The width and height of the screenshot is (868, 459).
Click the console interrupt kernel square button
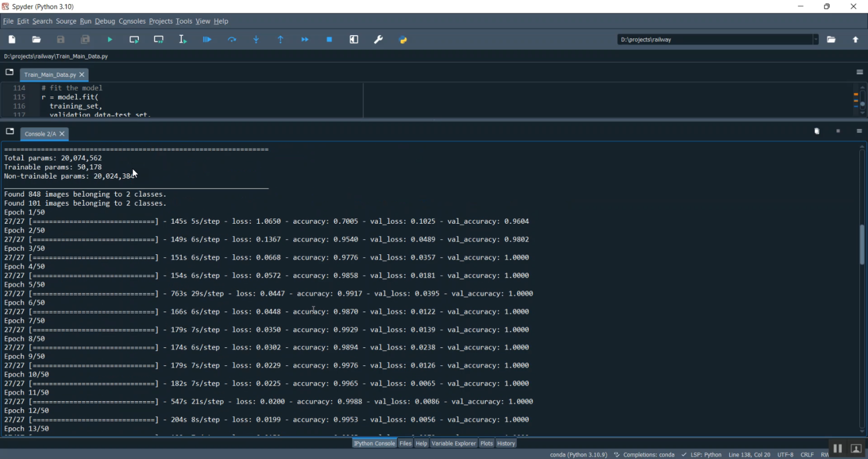coord(838,131)
